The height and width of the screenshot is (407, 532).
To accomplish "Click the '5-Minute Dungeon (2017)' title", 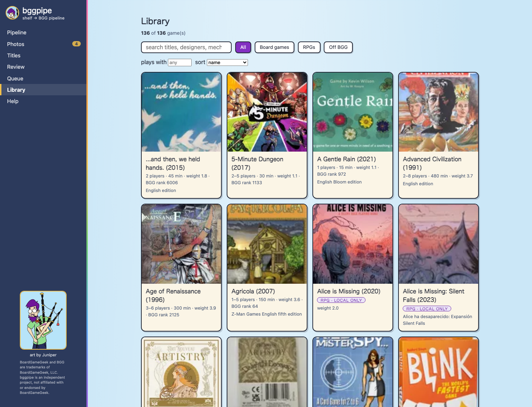I will (257, 164).
